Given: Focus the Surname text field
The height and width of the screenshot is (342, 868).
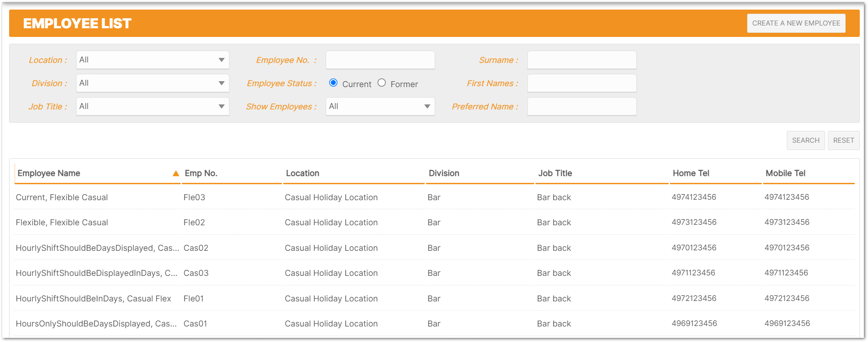Looking at the screenshot, I should tap(582, 60).
